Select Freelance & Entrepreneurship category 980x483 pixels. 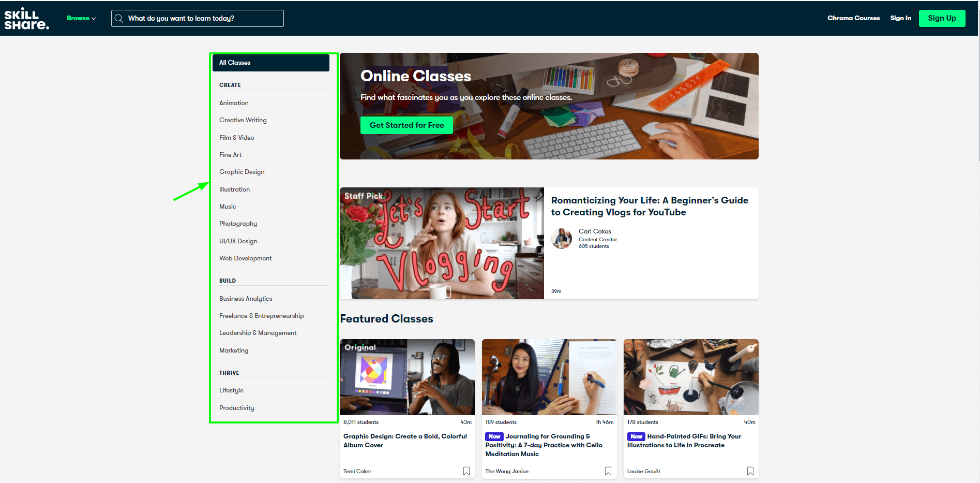click(261, 316)
